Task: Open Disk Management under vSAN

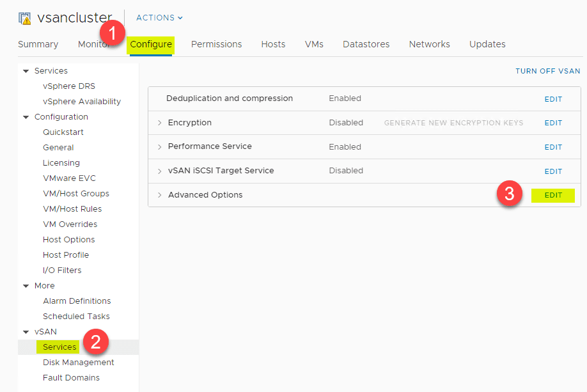Action: click(79, 363)
